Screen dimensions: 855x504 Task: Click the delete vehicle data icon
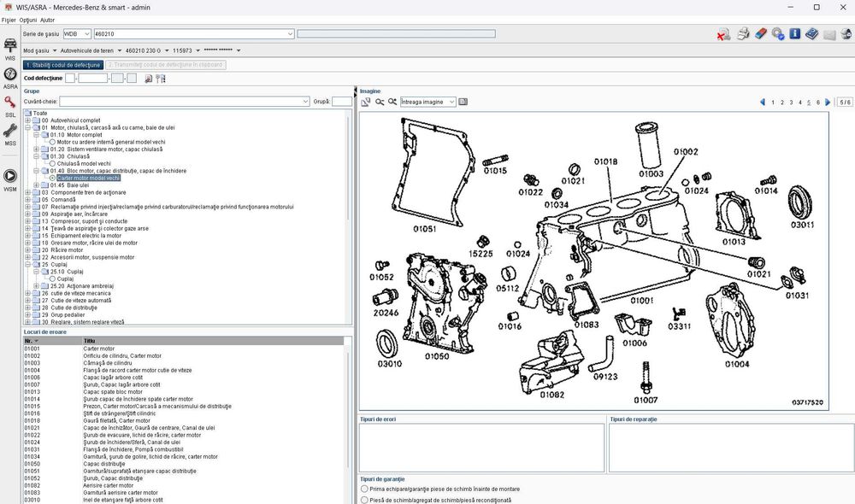coord(723,34)
